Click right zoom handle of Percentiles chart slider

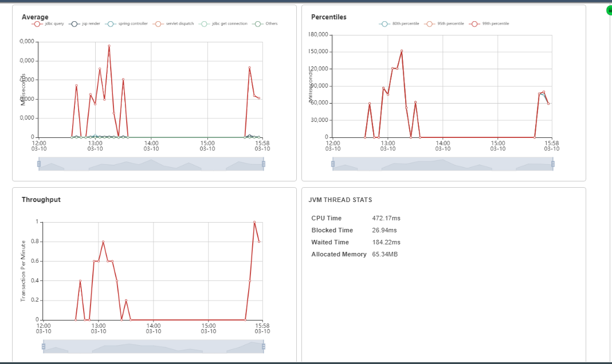(x=553, y=164)
